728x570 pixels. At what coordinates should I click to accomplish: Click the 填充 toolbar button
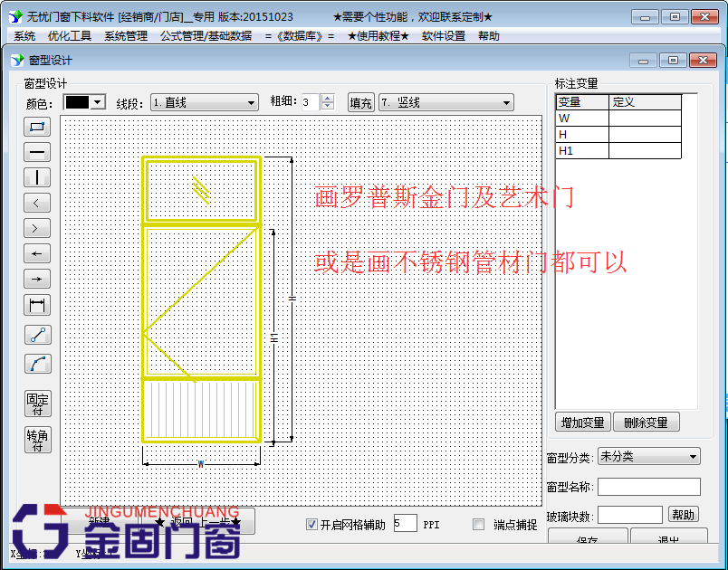(x=360, y=102)
